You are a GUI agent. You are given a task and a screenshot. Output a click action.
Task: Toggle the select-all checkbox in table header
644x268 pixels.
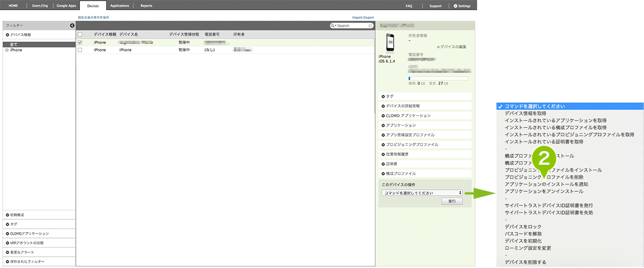[x=80, y=34]
